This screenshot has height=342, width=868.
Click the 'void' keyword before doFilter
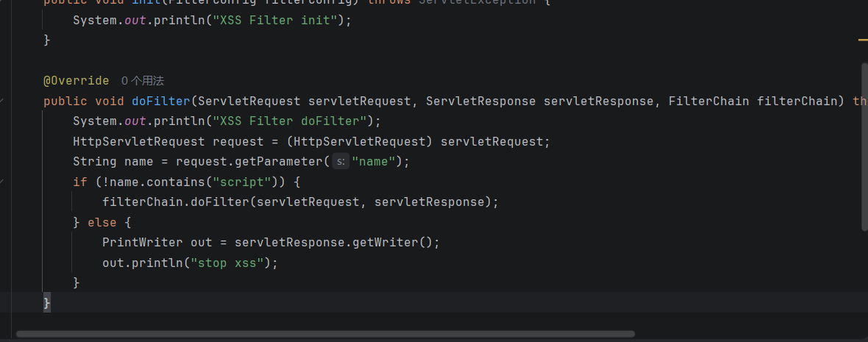coord(110,101)
